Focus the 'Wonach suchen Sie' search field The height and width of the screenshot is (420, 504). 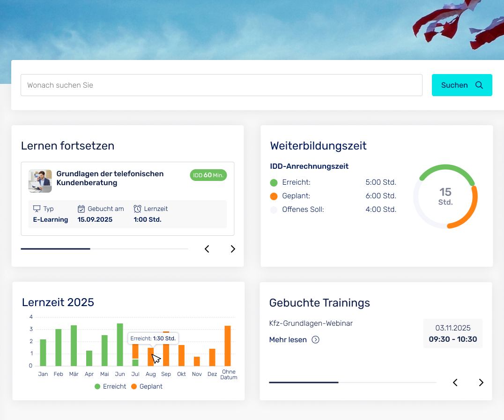(221, 85)
